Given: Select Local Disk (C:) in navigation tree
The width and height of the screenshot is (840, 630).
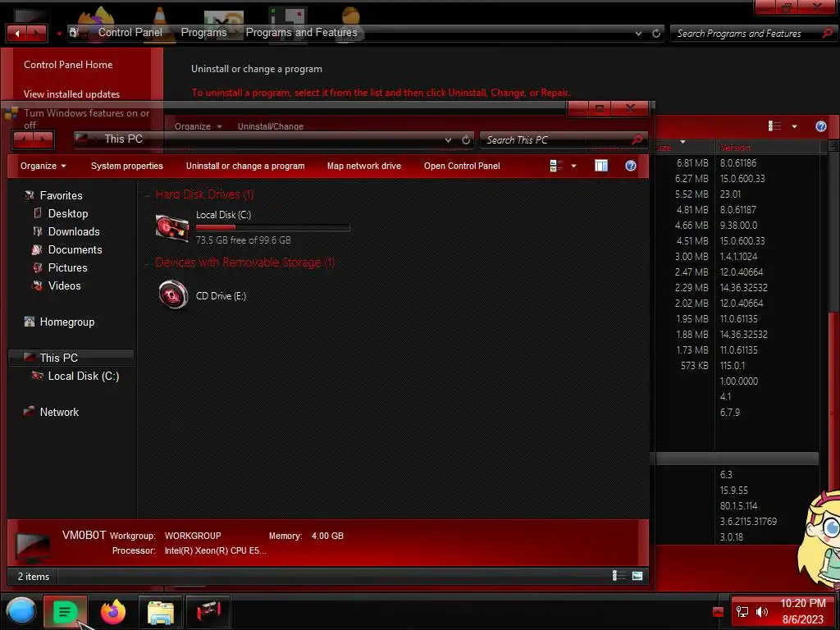Looking at the screenshot, I should point(83,376).
